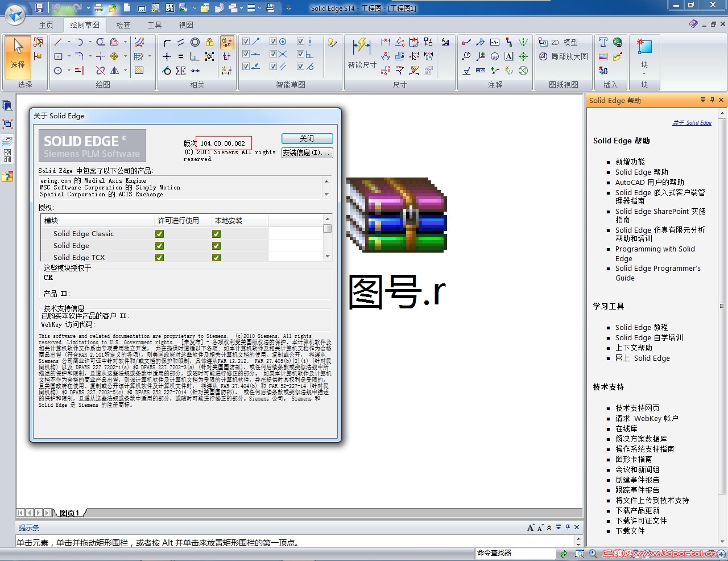Viewport: 728px width, 561px height.
Task: Open the Solid Edge 教程 link
Action: click(642, 327)
